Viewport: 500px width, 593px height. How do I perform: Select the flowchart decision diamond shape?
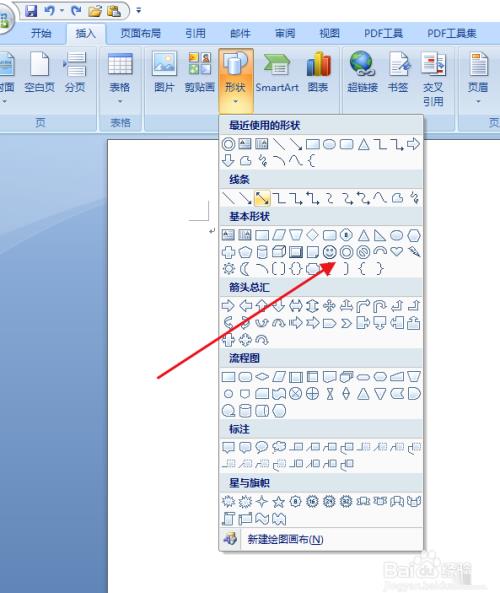tap(262, 377)
